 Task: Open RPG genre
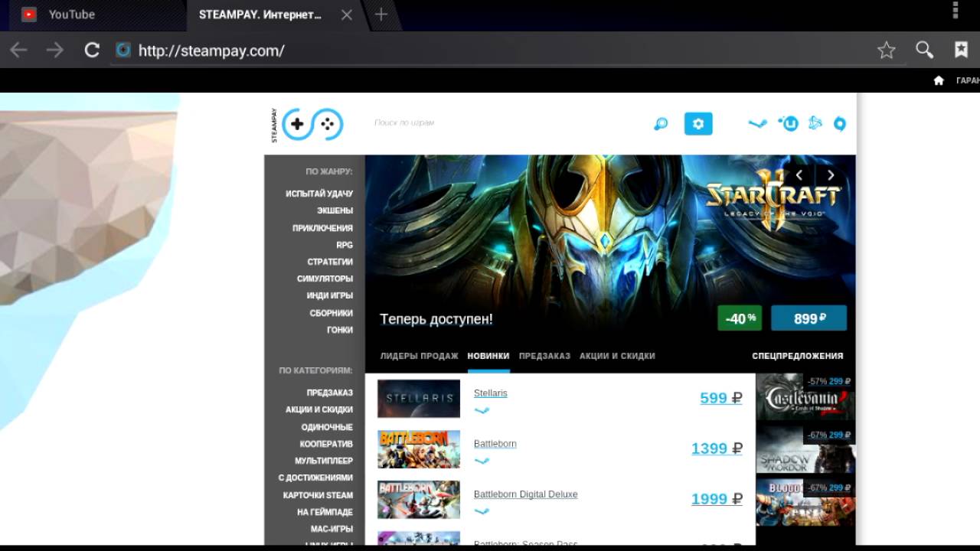[345, 245]
